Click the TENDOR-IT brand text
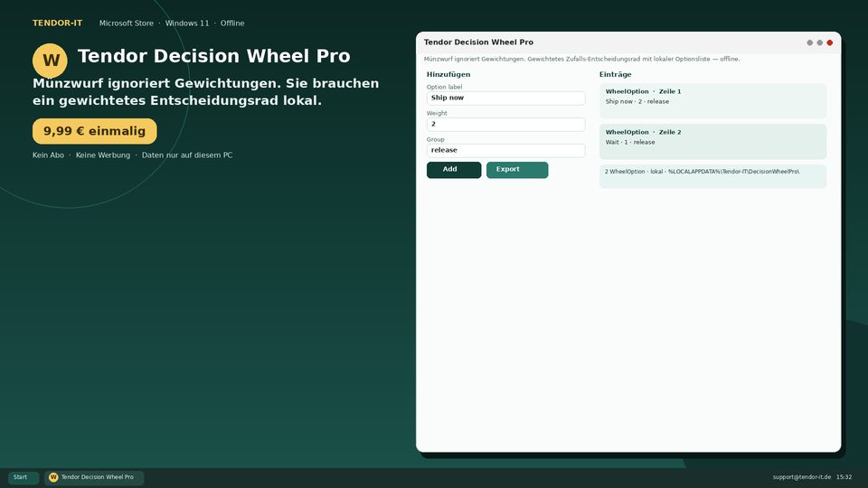Screen dimensions: 868x488 click(x=58, y=23)
